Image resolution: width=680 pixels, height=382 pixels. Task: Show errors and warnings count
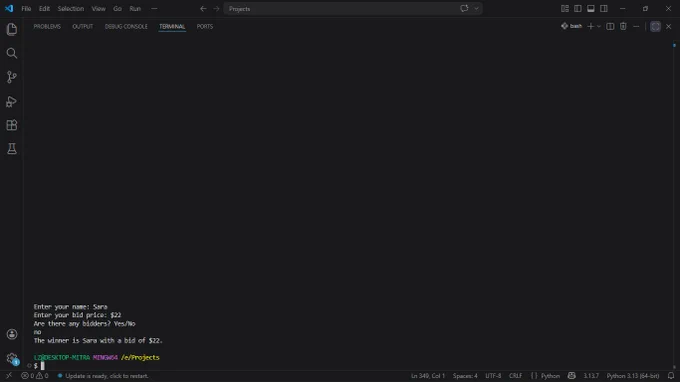point(35,376)
